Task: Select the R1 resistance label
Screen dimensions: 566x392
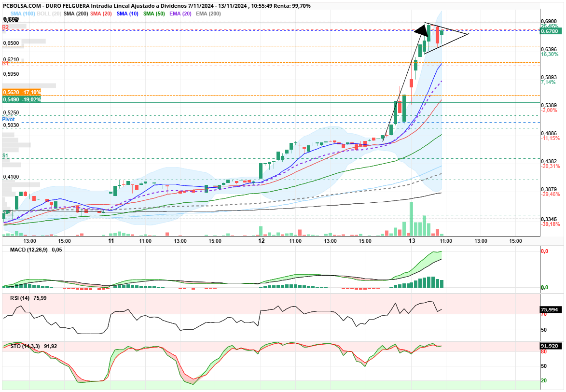Action: pyautogui.click(x=5, y=63)
